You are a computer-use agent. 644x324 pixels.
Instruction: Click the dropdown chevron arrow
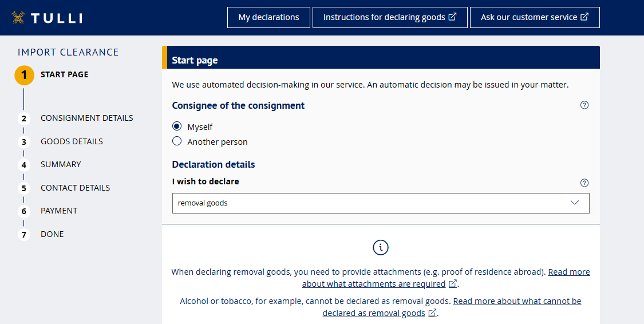[575, 203]
